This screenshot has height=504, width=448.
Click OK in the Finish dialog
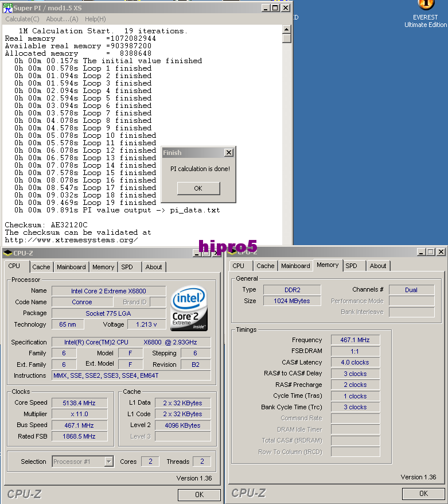(198, 188)
